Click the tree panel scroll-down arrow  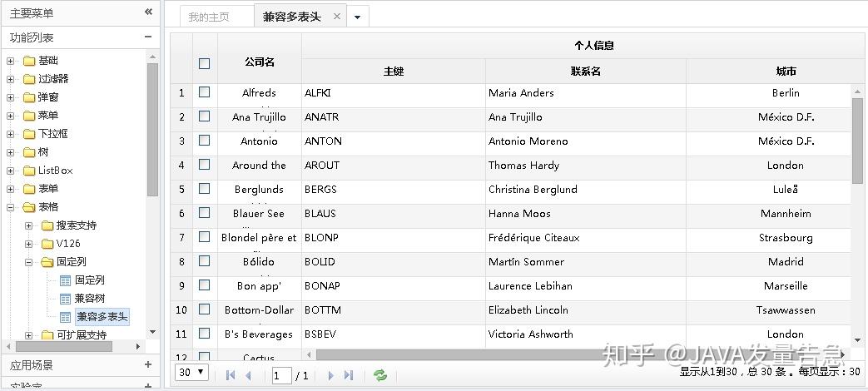(x=153, y=332)
